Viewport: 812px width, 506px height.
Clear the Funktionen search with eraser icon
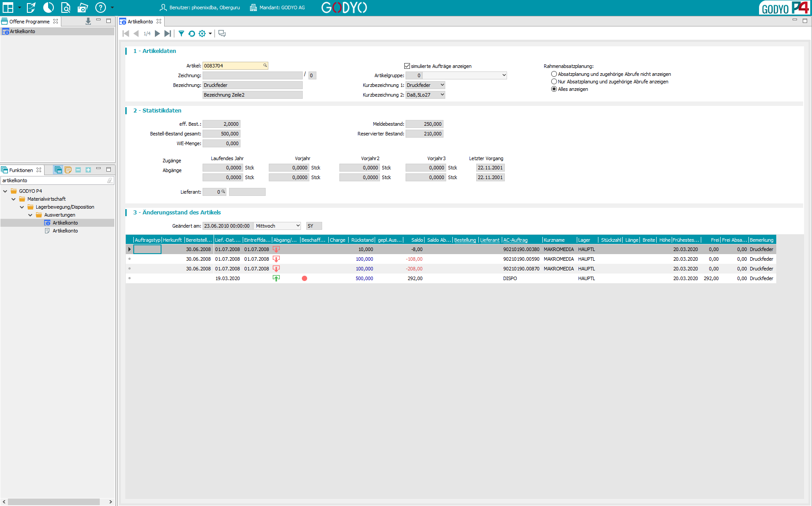click(110, 180)
